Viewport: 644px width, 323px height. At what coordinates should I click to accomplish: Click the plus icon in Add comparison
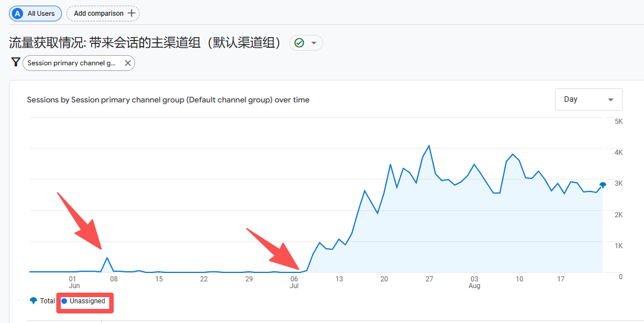(x=132, y=13)
